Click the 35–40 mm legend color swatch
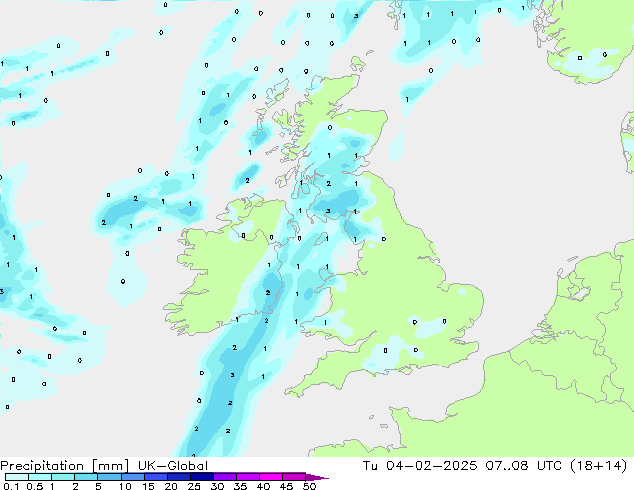This screenshot has height=490, width=634. [x=247, y=477]
